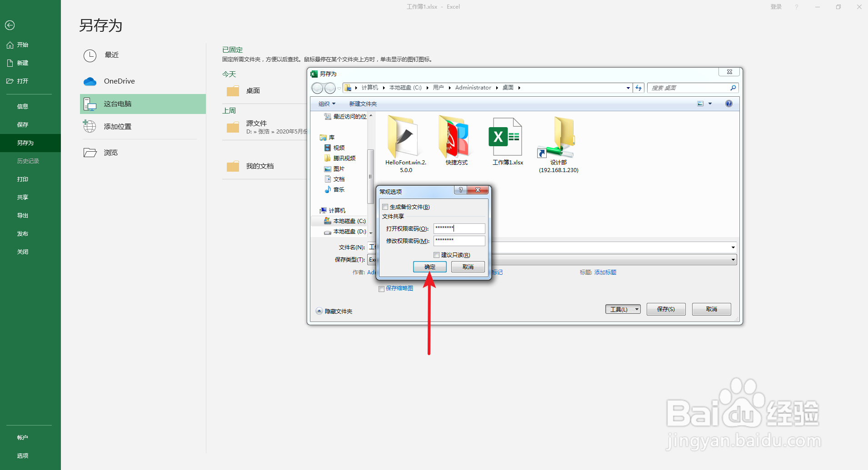Select 设计部 (192.168.1.230) shortcut
Image resolution: width=868 pixels, height=470 pixels.
pyautogui.click(x=559, y=144)
